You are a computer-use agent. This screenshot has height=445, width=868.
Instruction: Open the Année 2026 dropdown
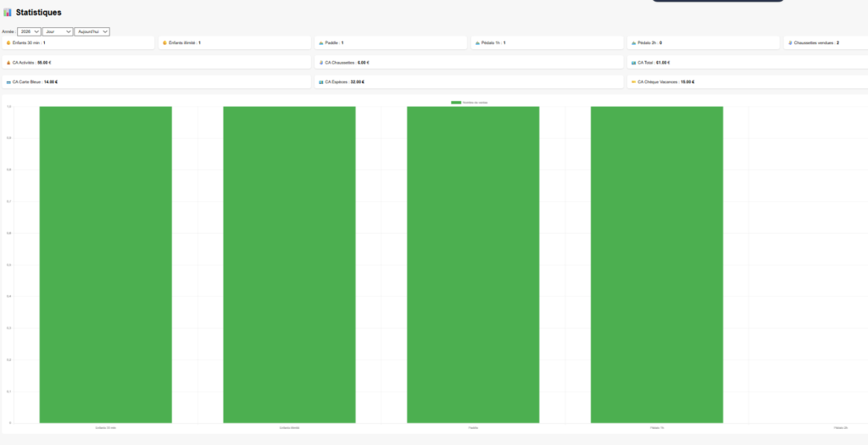(x=29, y=31)
